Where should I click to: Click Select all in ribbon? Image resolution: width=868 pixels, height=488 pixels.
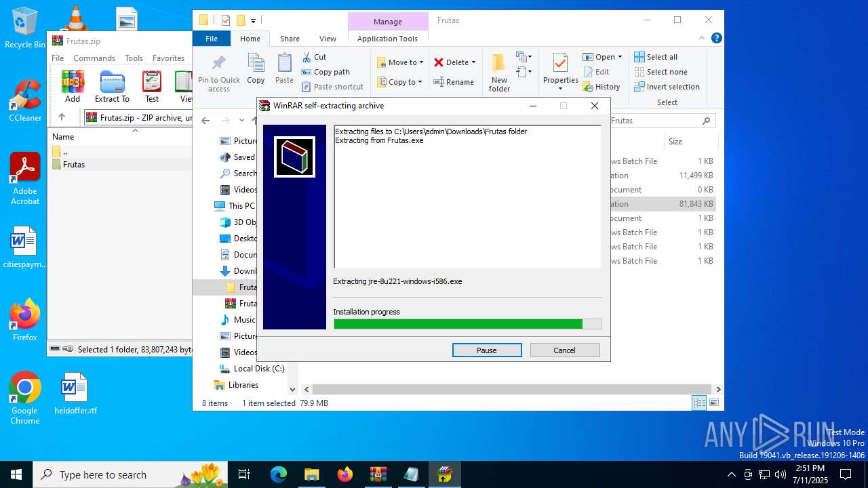[656, 57]
